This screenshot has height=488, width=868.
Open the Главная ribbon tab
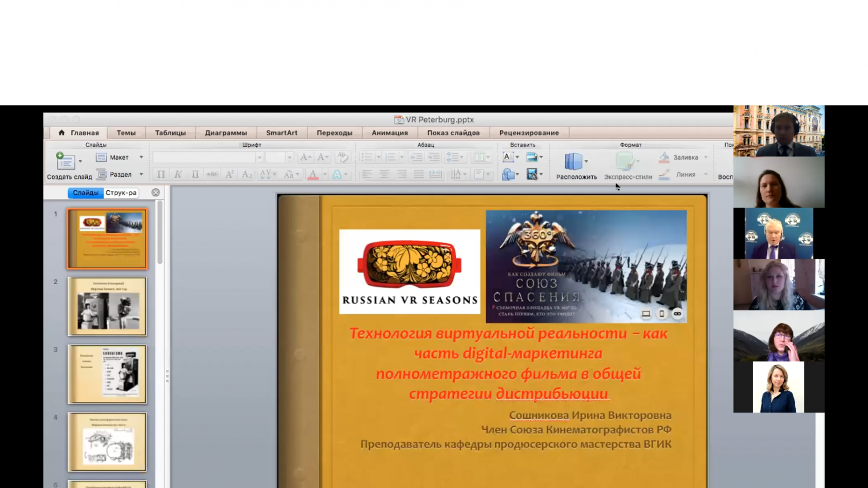[79, 132]
